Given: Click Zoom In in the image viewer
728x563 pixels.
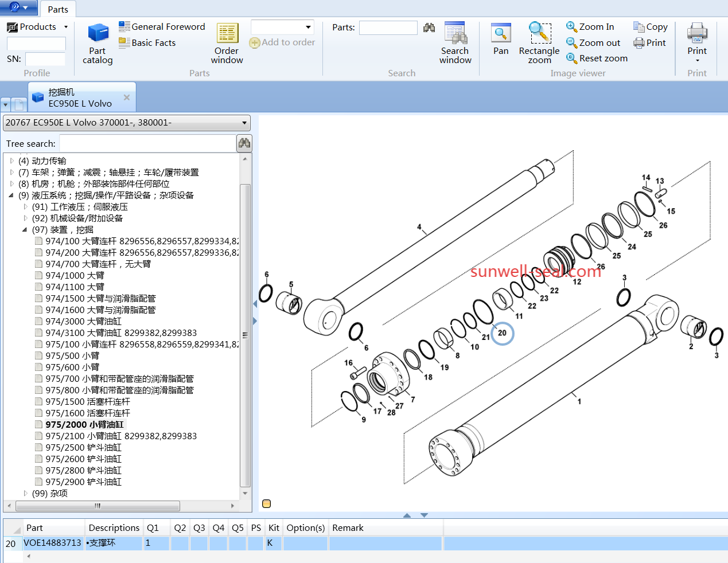Looking at the screenshot, I should (590, 27).
